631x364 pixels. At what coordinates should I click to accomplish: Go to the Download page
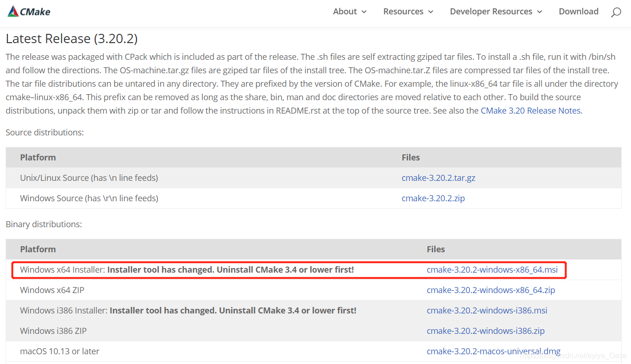coord(579,12)
